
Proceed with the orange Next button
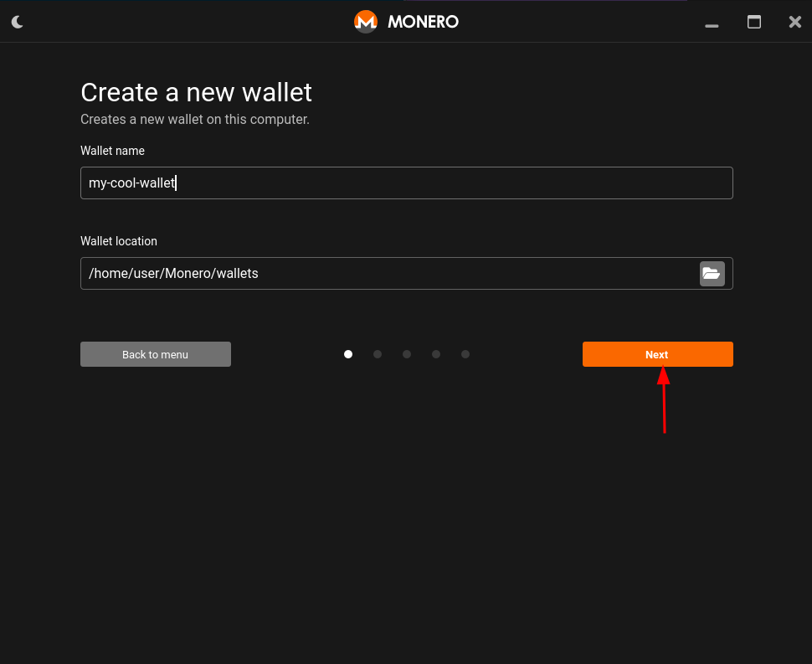(x=657, y=354)
